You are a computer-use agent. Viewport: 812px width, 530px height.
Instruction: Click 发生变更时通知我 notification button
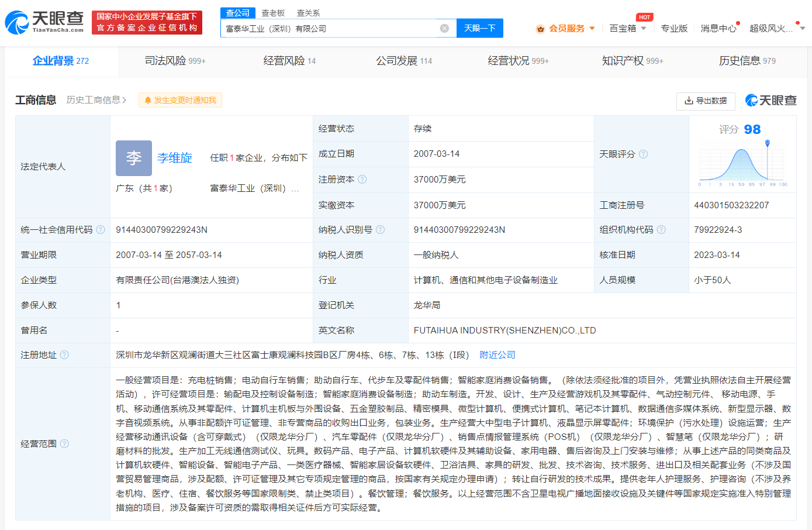180,100
